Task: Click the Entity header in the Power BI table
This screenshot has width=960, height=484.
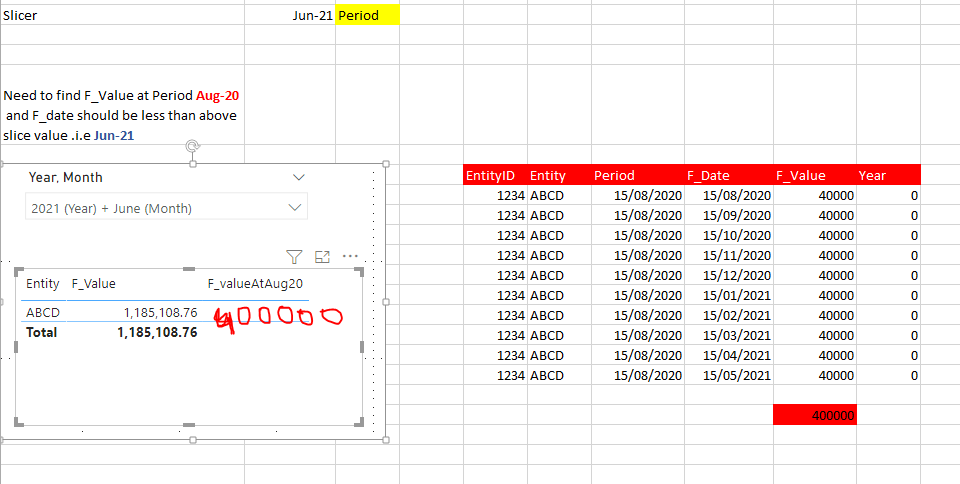Action: point(43,284)
